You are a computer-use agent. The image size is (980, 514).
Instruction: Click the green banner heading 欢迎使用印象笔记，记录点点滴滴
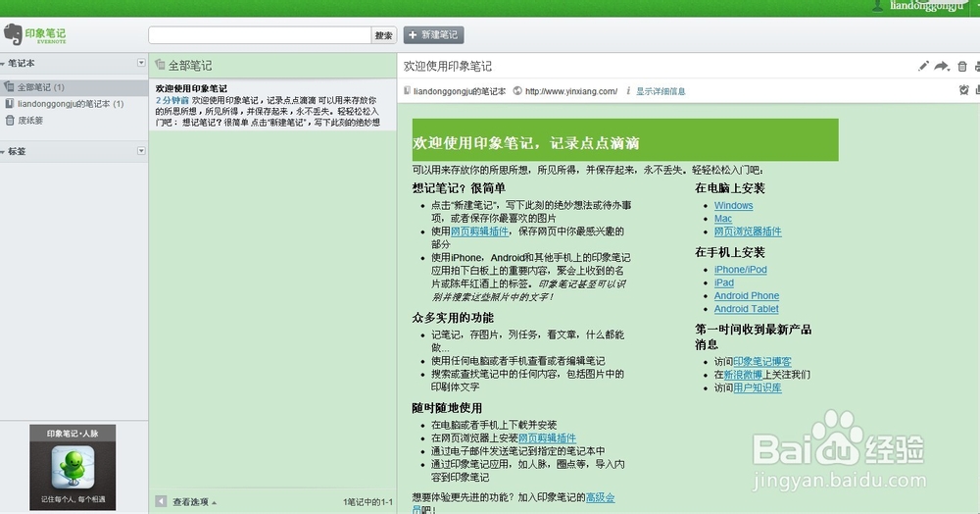525,143
